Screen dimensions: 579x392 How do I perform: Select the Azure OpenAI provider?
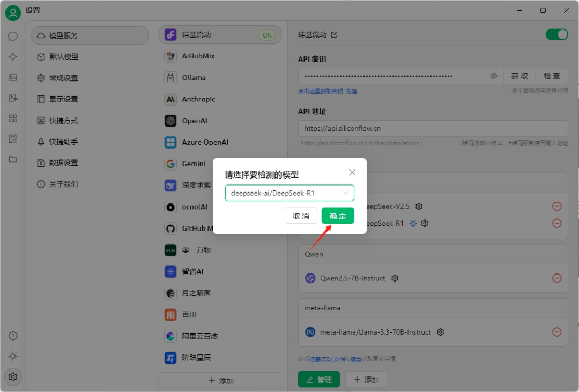click(x=220, y=142)
